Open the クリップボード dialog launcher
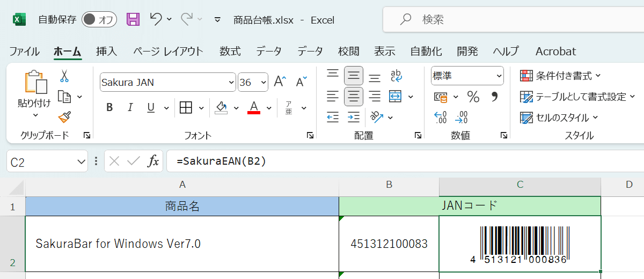The width and height of the screenshot is (644, 279). 87,136
